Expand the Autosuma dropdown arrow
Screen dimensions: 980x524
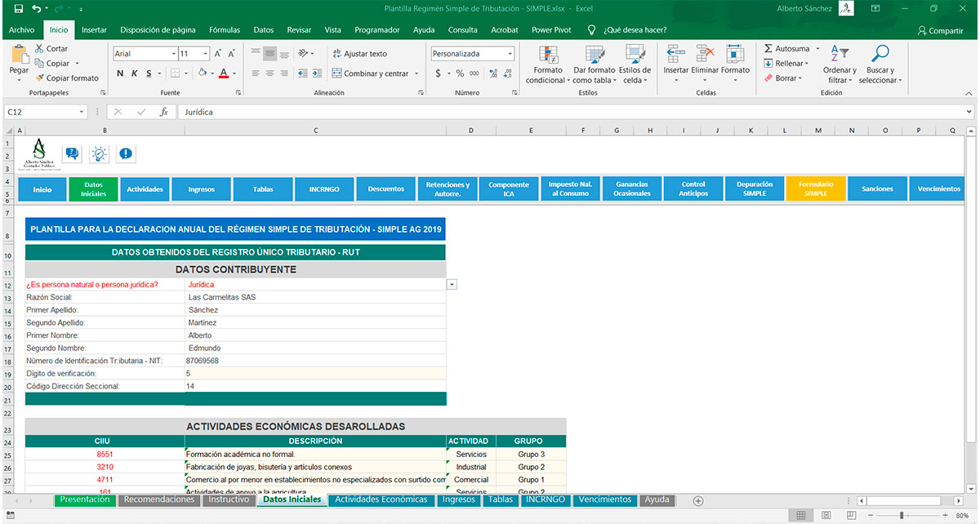817,49
